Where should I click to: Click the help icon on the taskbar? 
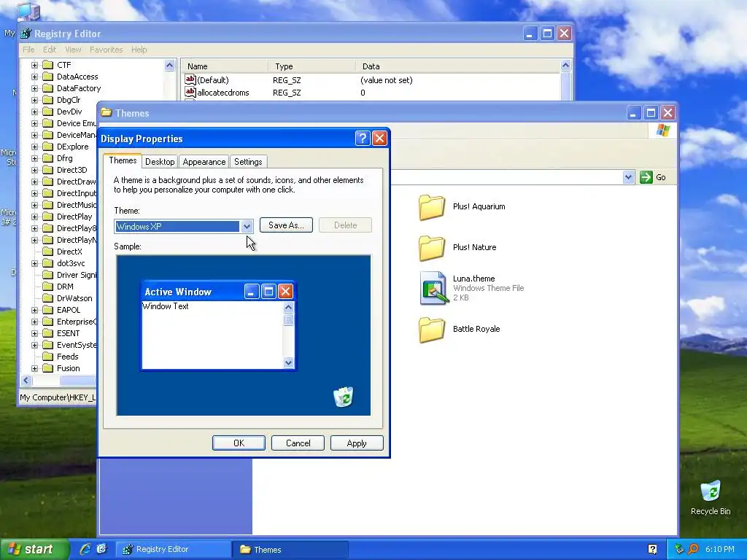click(x=652, y=549)
